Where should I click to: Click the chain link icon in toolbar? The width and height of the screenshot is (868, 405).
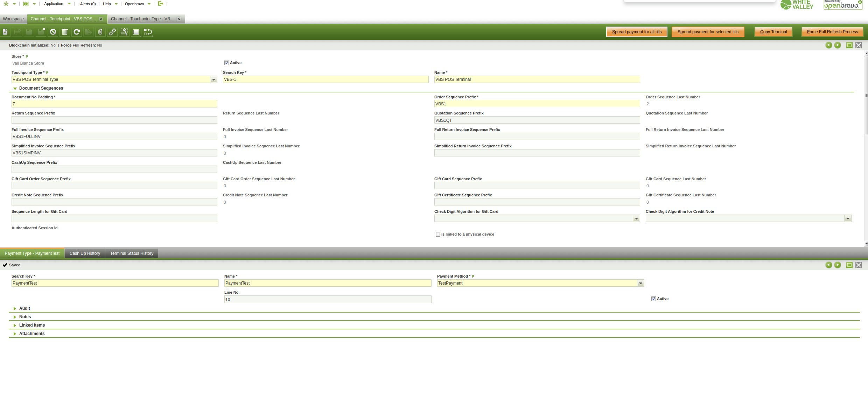click(112, 32)
